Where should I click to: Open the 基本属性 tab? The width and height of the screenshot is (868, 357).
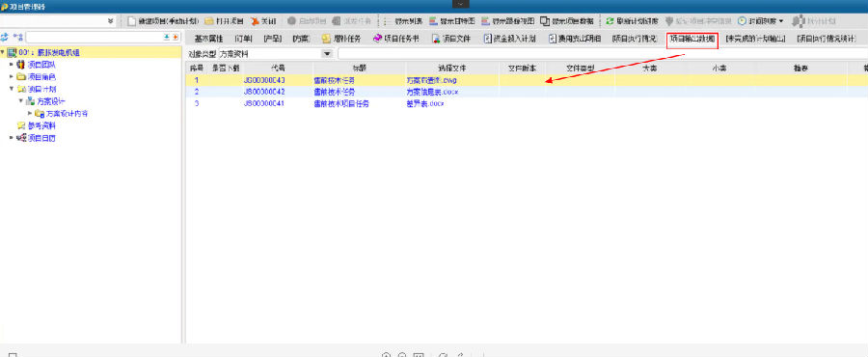(208, 40)
